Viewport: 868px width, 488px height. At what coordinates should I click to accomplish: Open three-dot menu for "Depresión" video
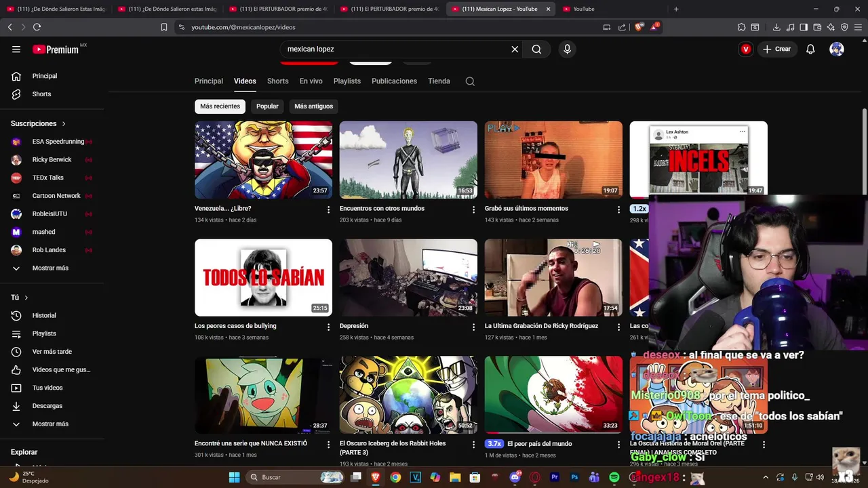click(473, 327)
